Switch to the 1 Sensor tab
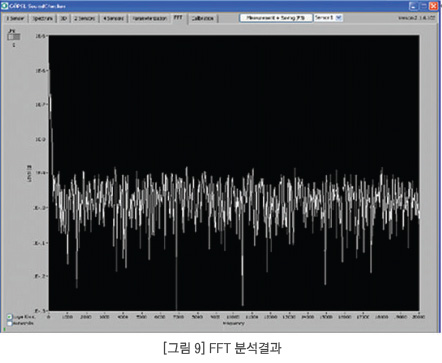Image resolution: width=442 pixels, height=363 pixels. click(15, 19)
